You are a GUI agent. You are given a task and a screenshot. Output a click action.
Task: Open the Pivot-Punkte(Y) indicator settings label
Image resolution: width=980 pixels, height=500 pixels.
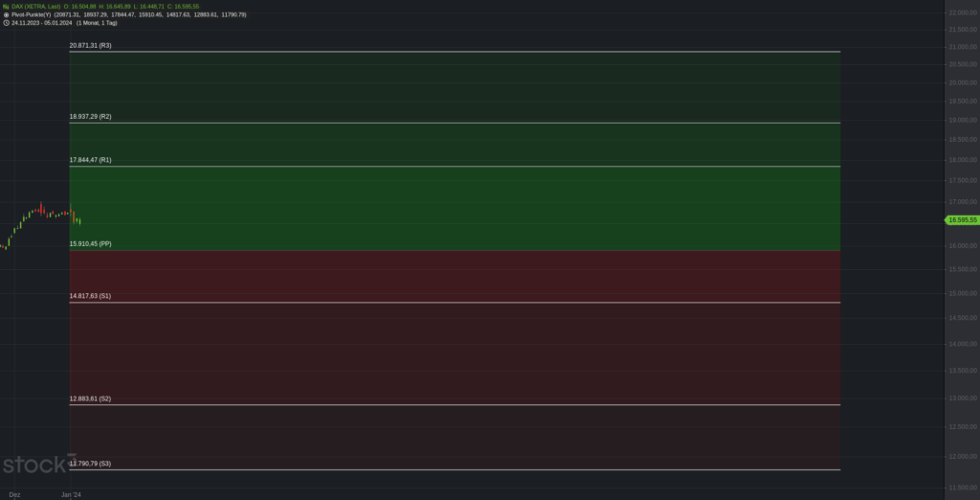click(32, 14)
